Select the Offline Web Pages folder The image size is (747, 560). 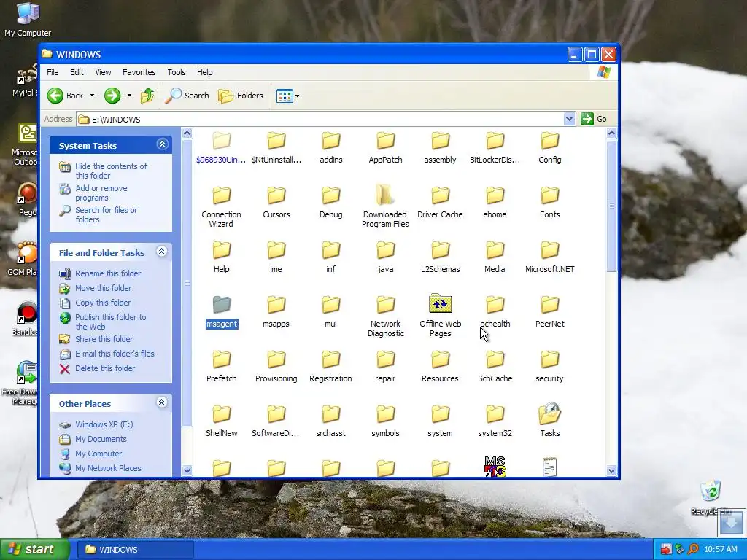[x=440, y=316]
